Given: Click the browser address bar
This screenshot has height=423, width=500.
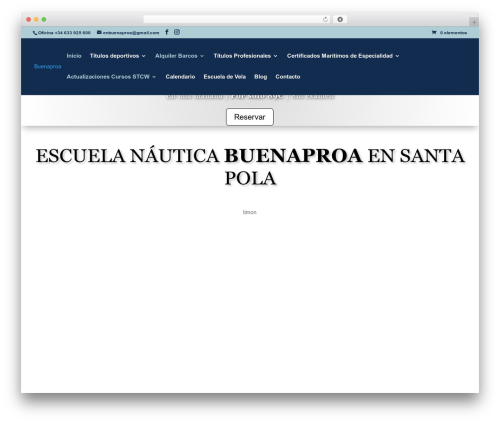Looking at the screenshot, I should click(x=237, y=19).
